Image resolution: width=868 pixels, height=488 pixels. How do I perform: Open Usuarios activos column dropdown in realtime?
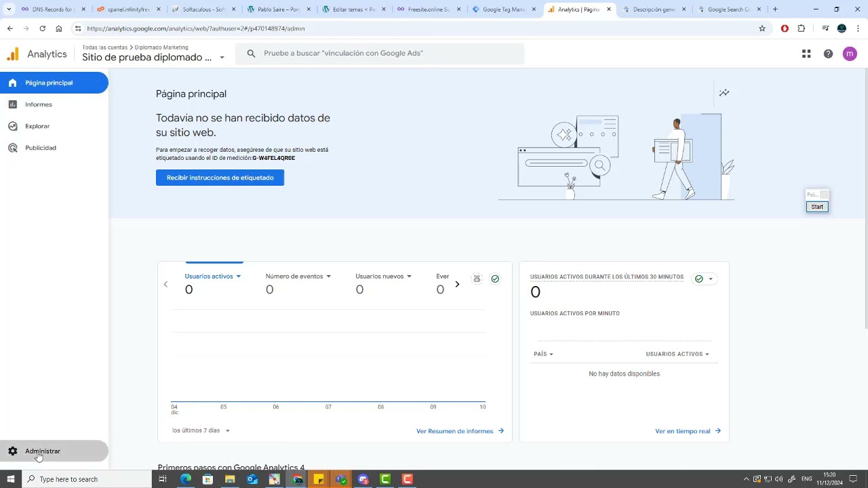pos(677,354)
